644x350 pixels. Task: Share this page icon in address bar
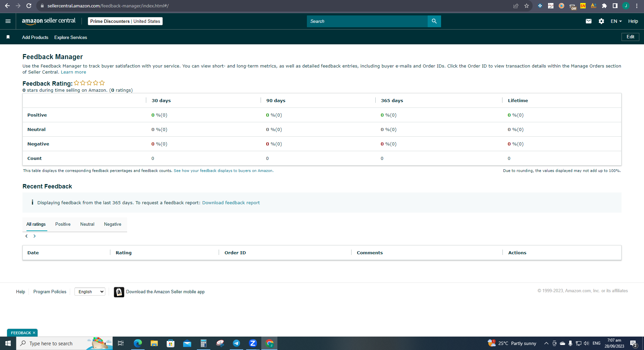(x=516, y=6)
